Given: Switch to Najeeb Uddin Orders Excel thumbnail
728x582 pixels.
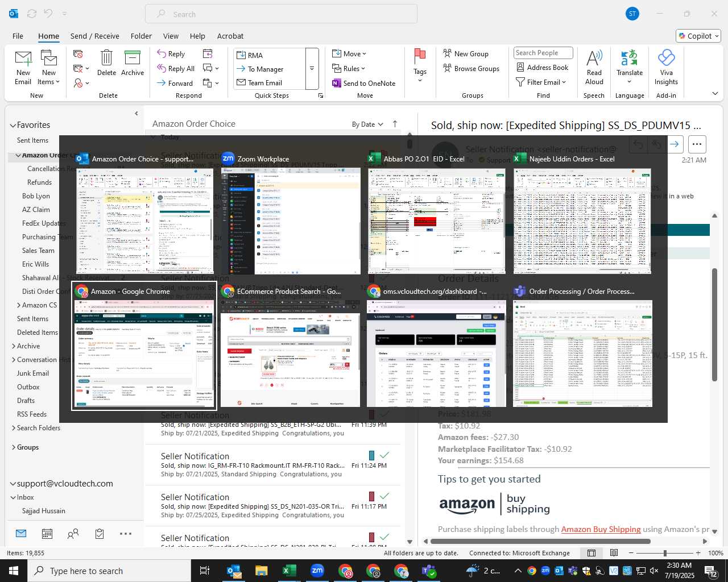Looking at the screenshot, I should (582, 214).
